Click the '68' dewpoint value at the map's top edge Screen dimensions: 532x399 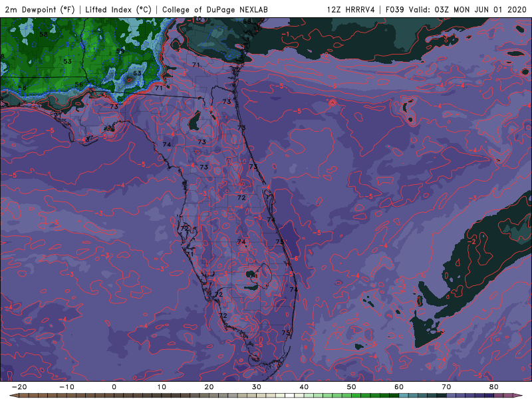[x=247, y=21]
